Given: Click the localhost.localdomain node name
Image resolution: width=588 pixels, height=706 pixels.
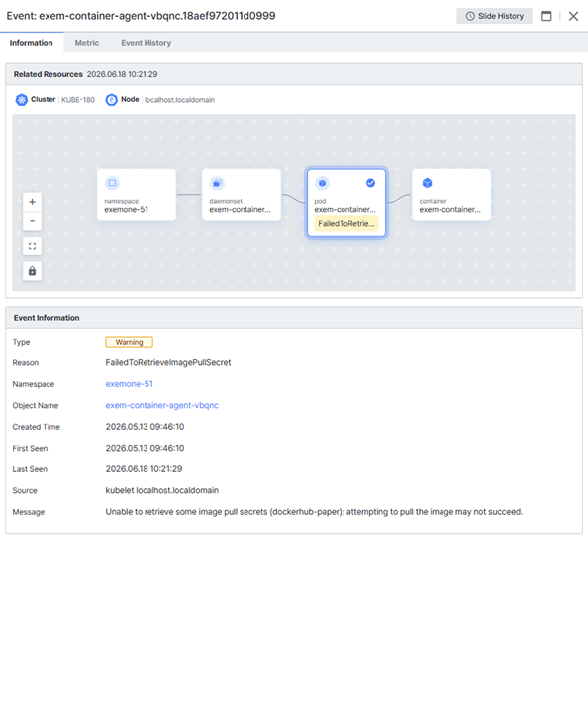Looking at the screenshot, I should pyautogui.click(x=179, y=100).
